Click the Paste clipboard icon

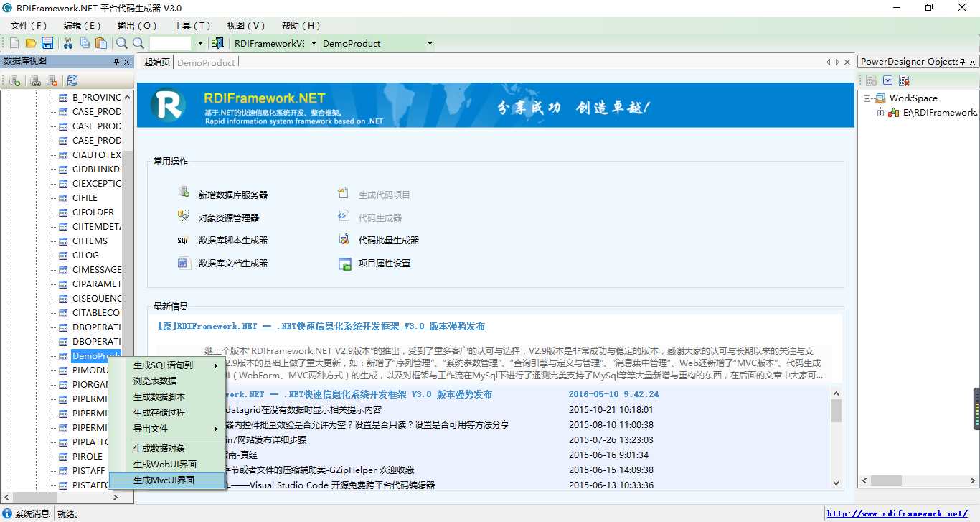(101, 43)
